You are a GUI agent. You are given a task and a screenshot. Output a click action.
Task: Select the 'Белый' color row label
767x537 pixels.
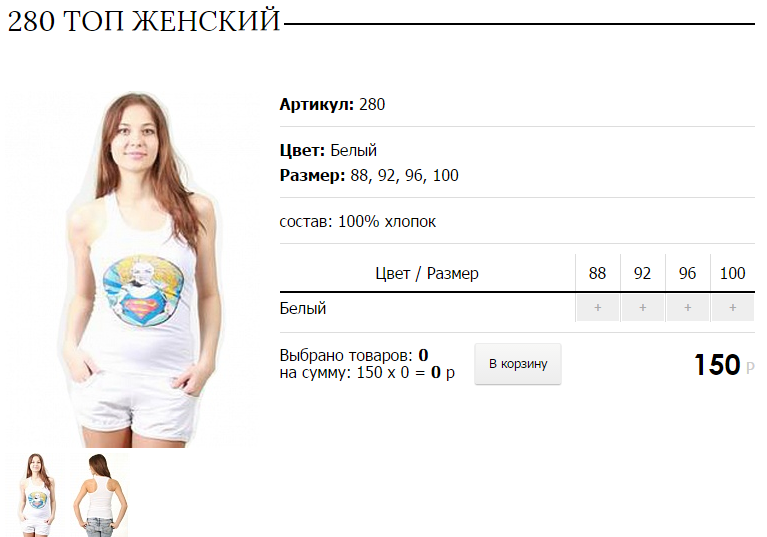[303, 308]
